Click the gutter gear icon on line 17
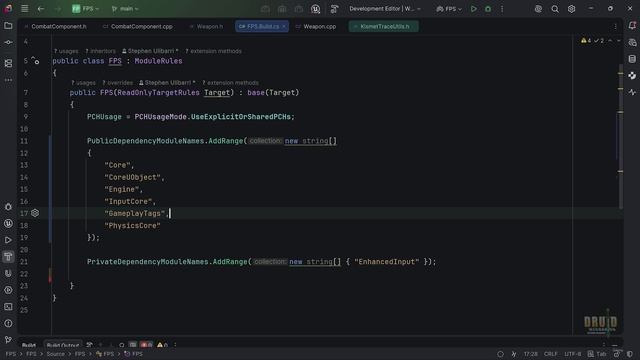Viewport: 640px width, 360px height. [x=35, y=213]
